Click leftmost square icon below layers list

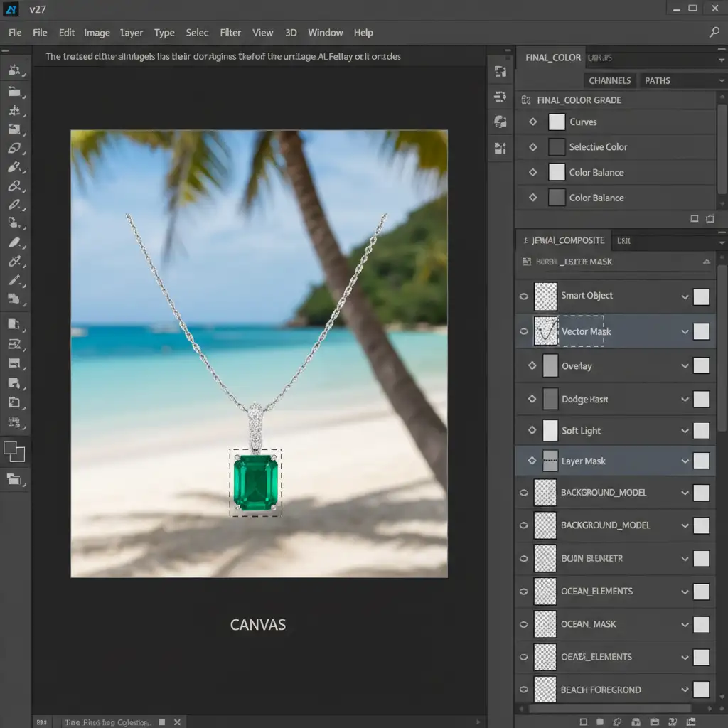[x=583, y=722]
